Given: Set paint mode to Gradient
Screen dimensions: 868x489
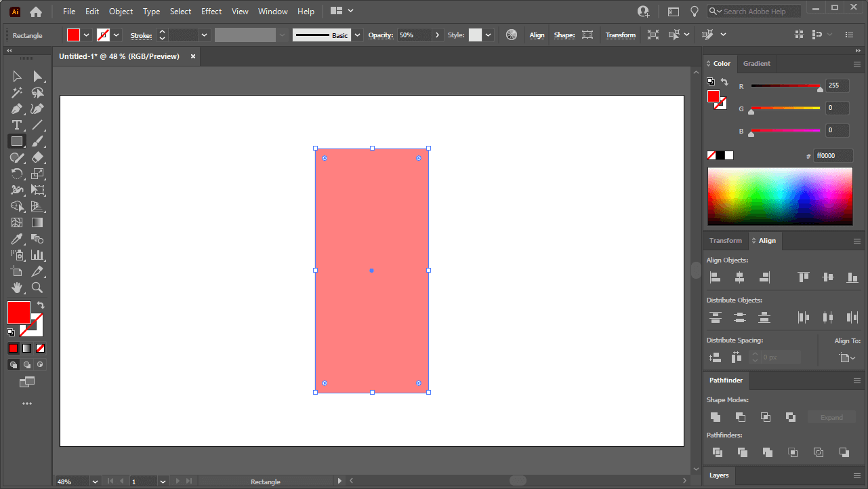Looking at the screenshot, I should [27, 349].
